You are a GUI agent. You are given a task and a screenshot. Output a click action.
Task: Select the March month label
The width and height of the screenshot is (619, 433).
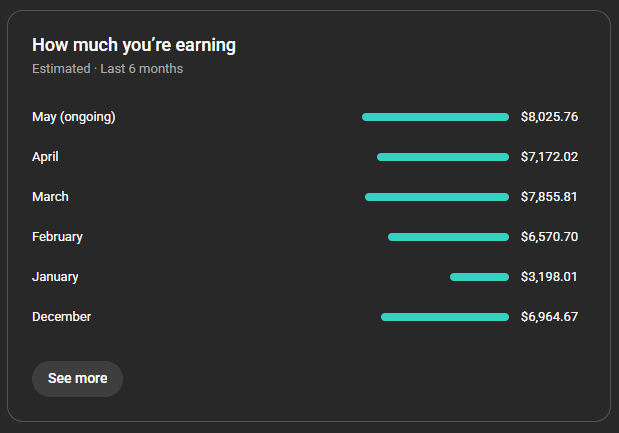point(51,197)
